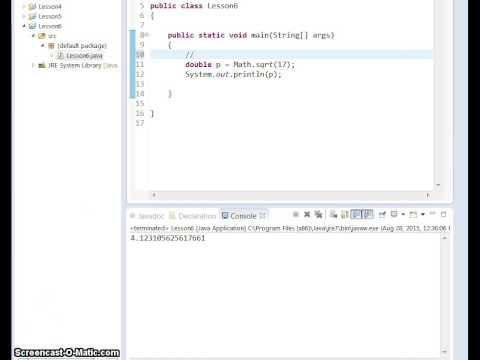
Task: Toggle Show Console When Standard Out Changes
Action: click(x=356, y=214)
